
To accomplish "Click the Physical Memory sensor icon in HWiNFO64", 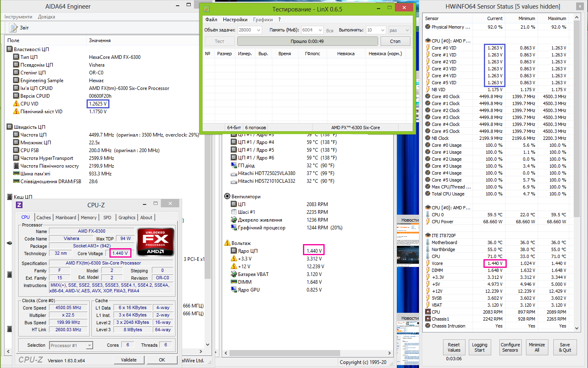I will click(428, 27).
